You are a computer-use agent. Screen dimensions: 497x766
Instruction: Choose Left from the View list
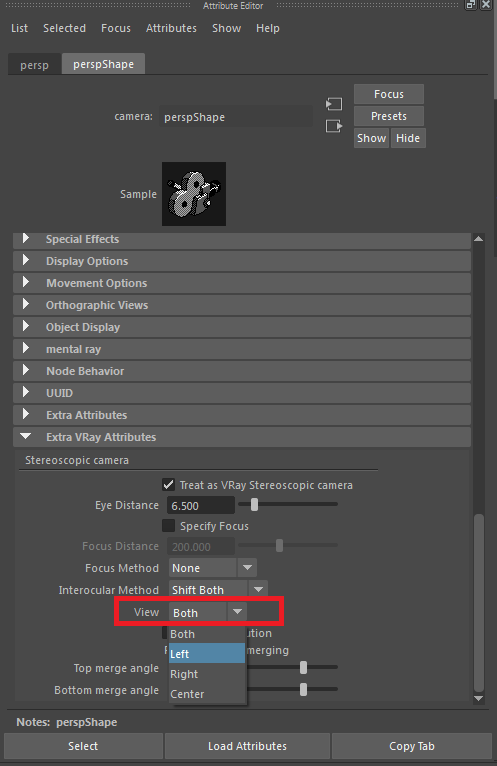[207, 654]
